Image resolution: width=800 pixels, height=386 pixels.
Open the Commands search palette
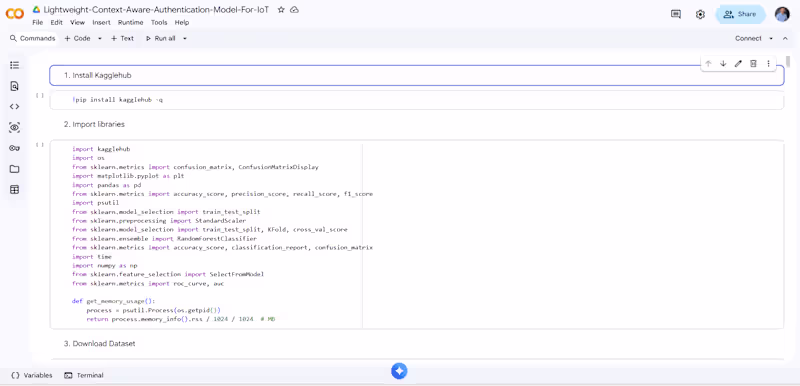[x=33, y=38]
